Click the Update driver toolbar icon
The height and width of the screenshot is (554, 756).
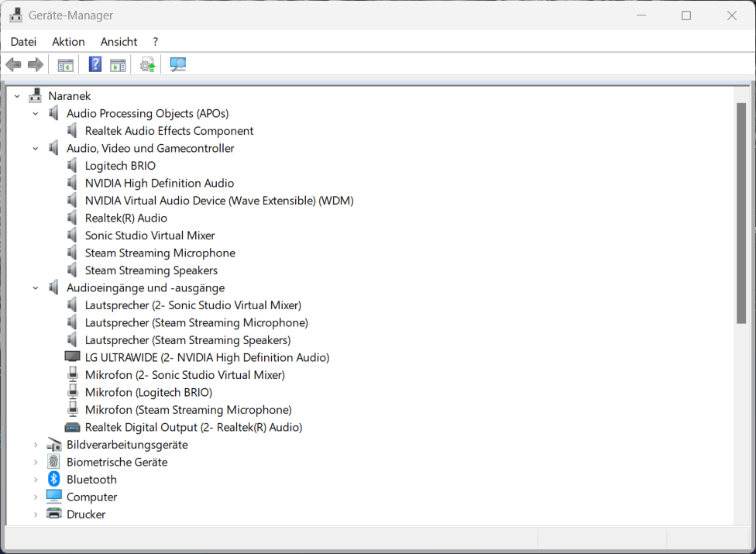coord(147,64)
